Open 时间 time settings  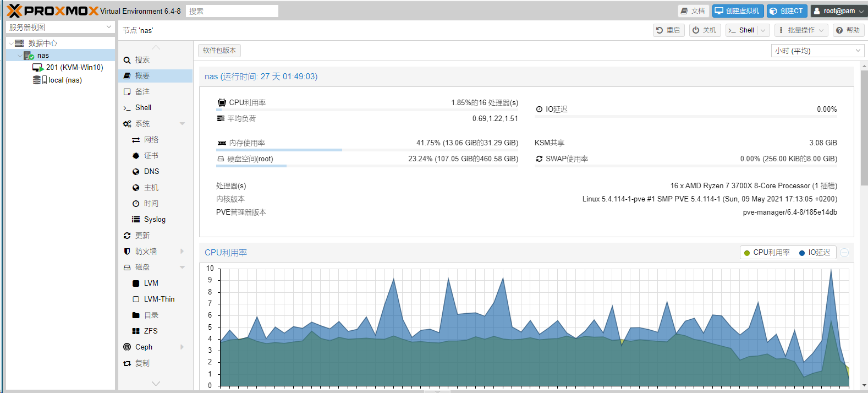pos(156,204)
